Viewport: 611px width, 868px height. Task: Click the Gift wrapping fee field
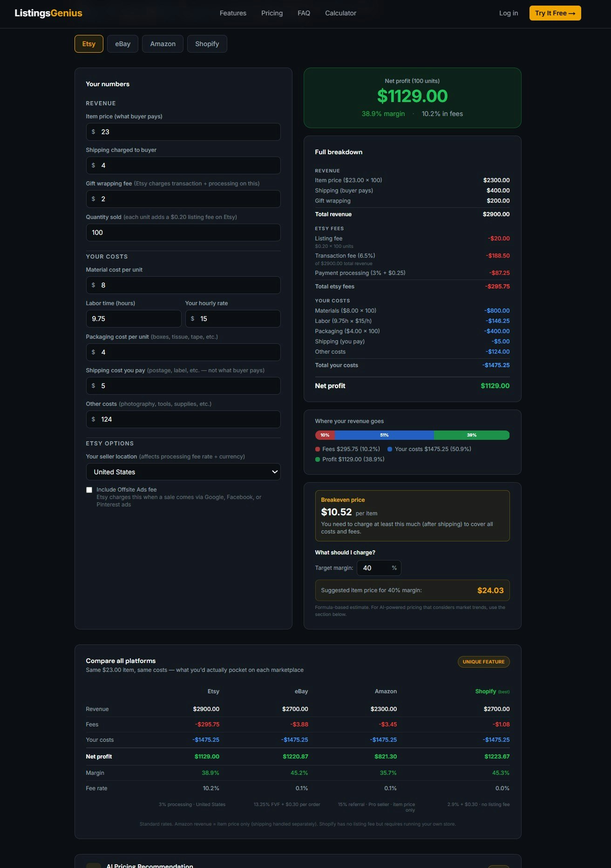(x=183, y=199)
